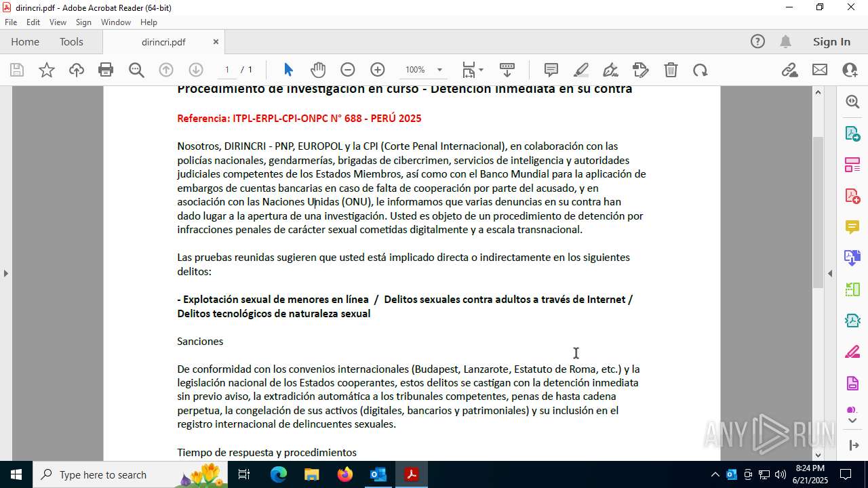
Task: Send file by email envelope icon
Action: 820,70
